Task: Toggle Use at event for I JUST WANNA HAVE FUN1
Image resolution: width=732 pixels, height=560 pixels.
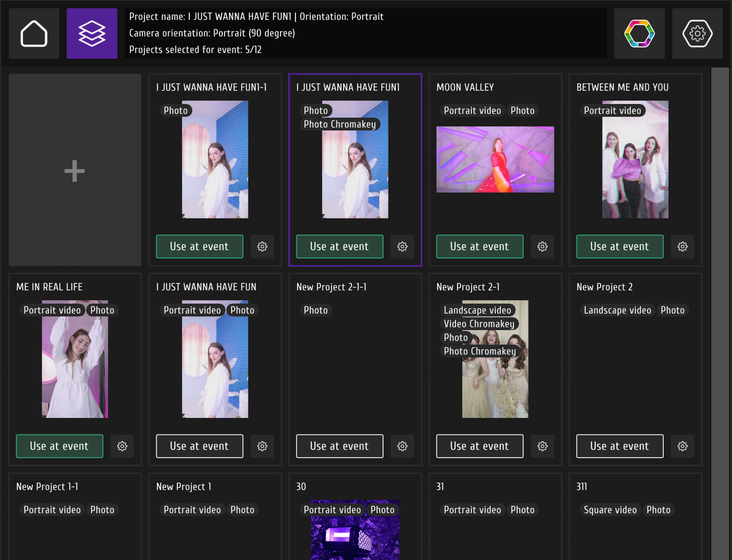Action: 339,246
